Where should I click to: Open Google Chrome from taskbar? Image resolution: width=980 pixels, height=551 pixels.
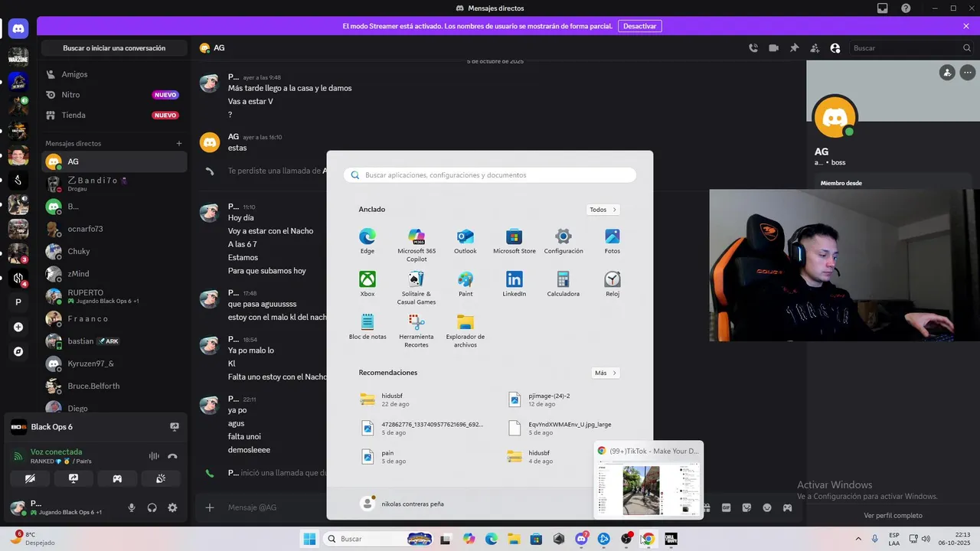click(648, 539)
